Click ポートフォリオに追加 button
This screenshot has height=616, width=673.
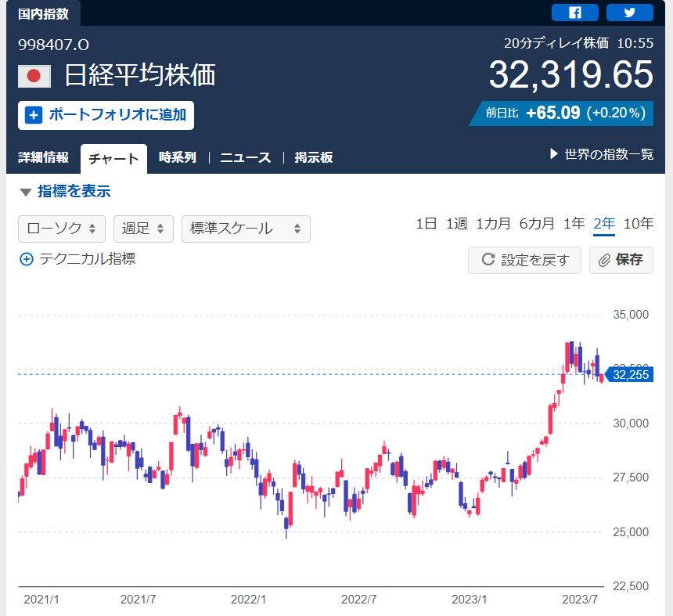tap(106, 115)
